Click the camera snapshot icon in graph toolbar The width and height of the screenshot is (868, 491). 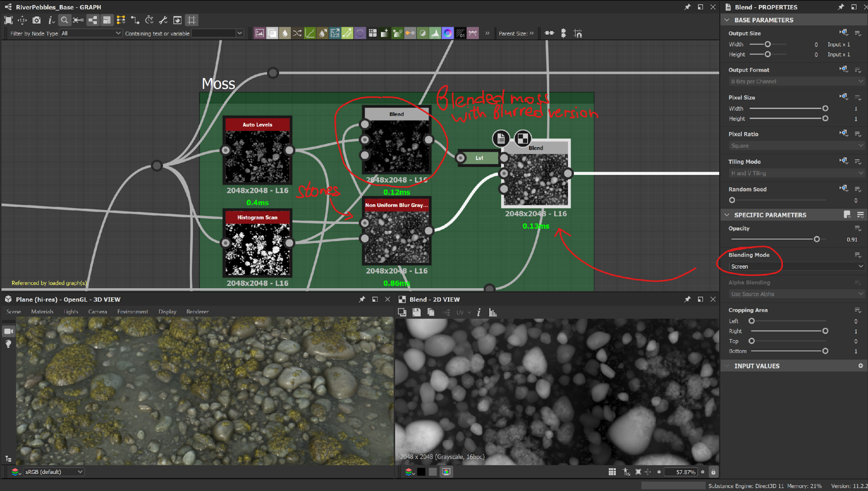pyautogui.click(x=36, y=20)
